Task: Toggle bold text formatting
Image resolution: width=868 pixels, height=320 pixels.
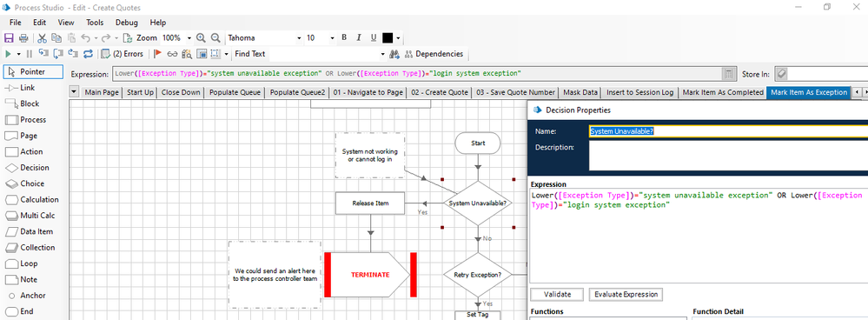Action: point(344,37)
